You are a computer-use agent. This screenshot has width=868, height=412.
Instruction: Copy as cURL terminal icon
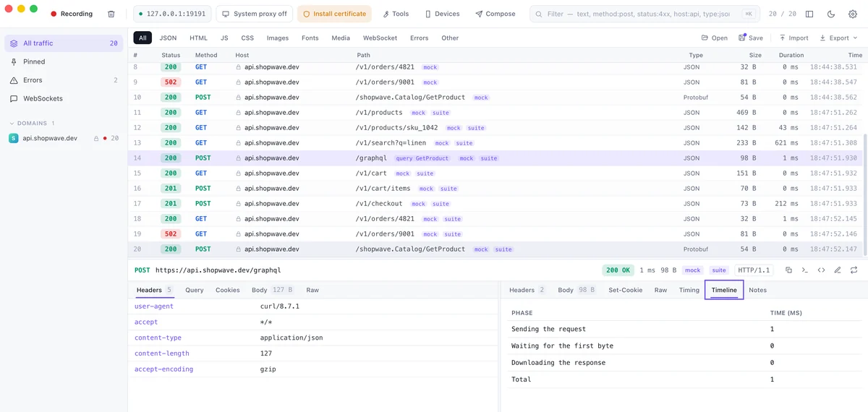tap(804, 270)
